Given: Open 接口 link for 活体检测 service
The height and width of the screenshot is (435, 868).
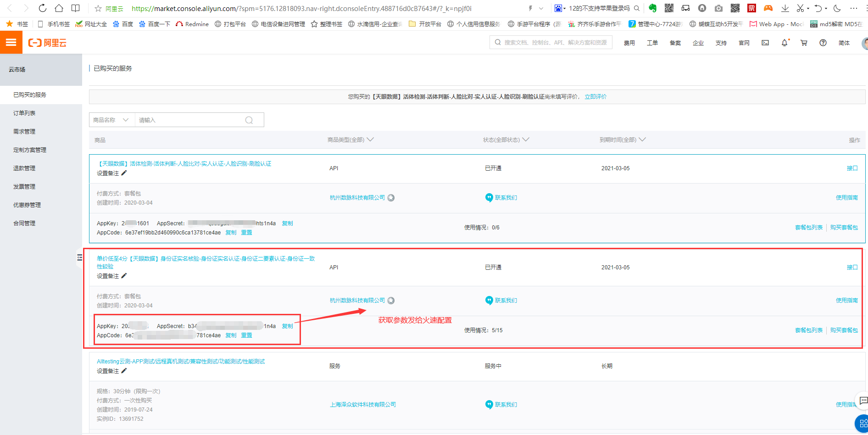Looking at the screenshot, I should 852,168.
